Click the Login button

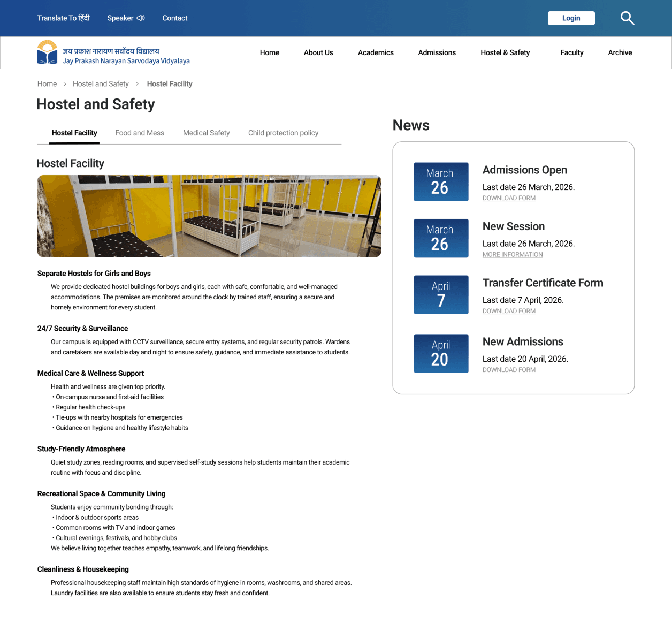tap(571, 18)
